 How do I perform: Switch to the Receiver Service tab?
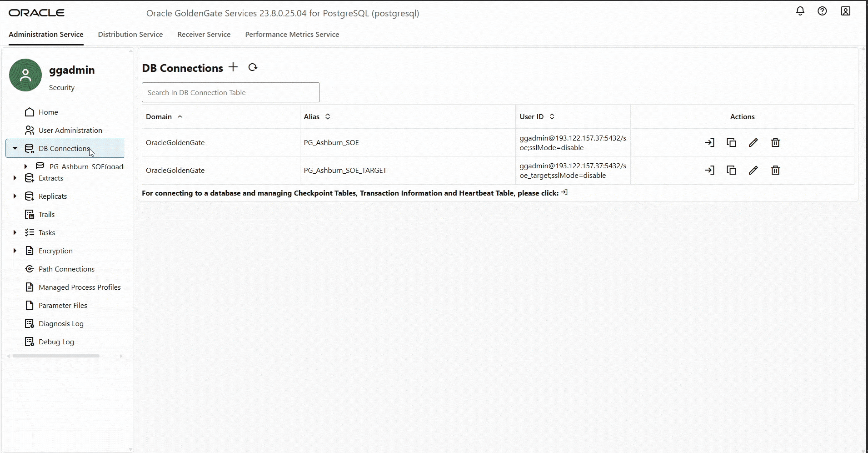[204, 34]
